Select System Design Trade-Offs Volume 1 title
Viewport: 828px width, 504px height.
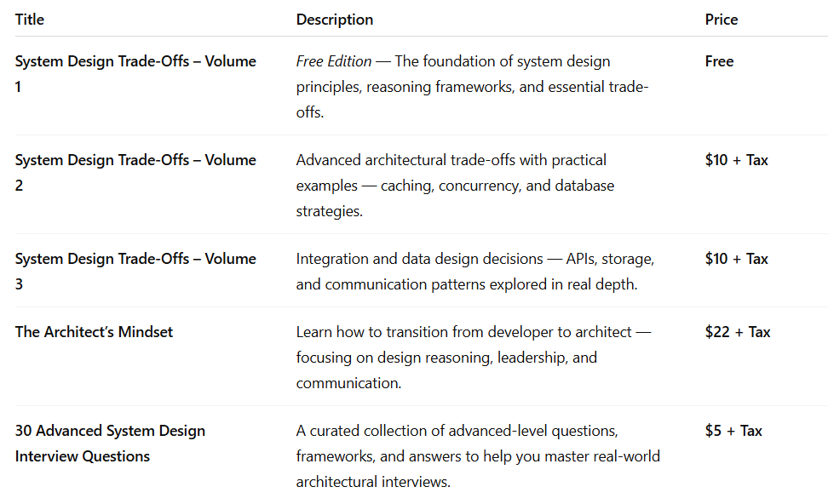click(135, 61)
